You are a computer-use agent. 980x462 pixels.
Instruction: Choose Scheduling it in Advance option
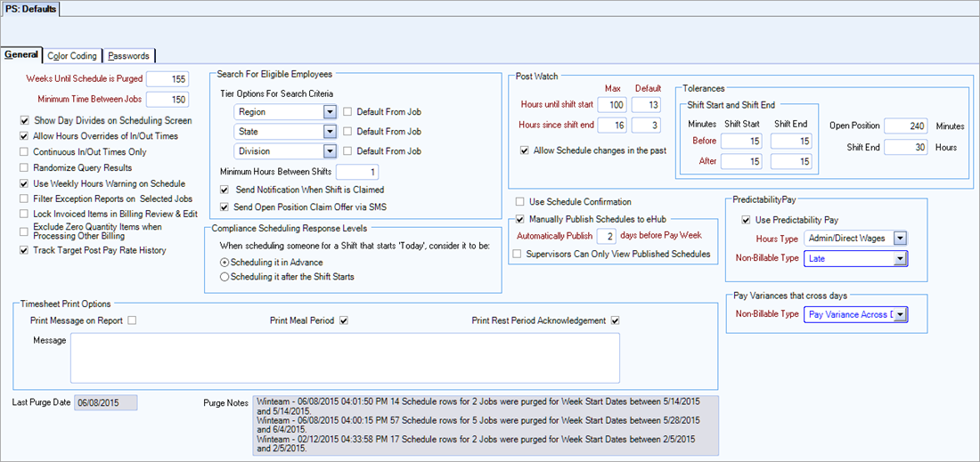click(x=224, y=263)
